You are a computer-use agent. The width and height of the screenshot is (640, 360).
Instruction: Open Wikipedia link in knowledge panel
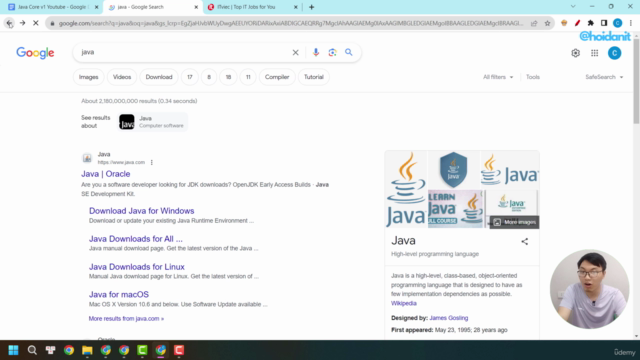404,303
